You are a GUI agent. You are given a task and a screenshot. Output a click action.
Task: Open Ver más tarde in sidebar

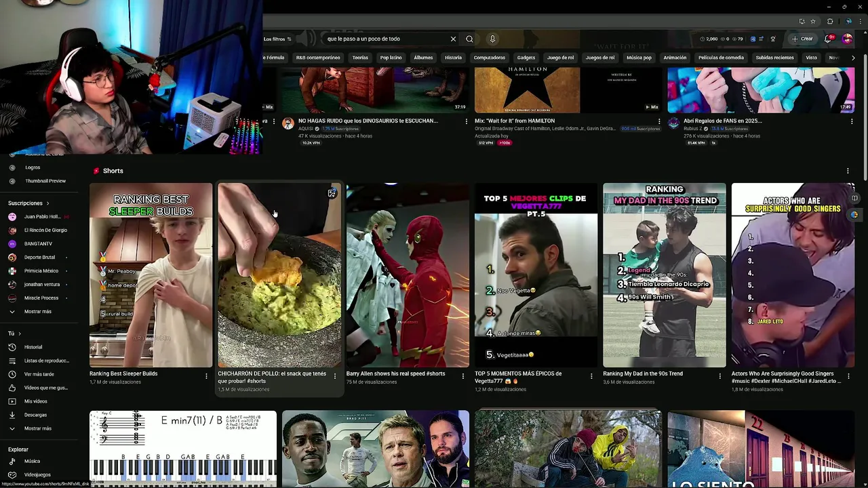point(38,374)
